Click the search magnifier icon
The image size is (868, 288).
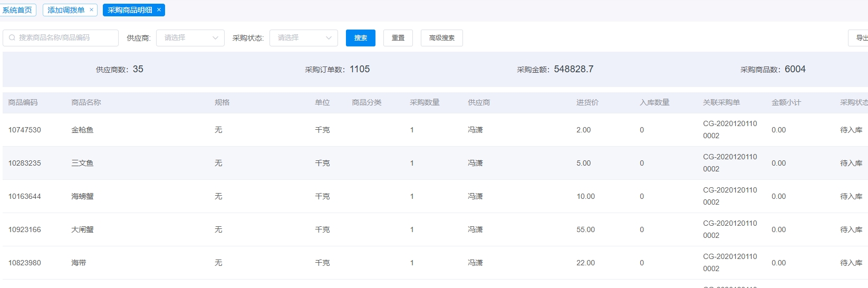pos(12,38)
